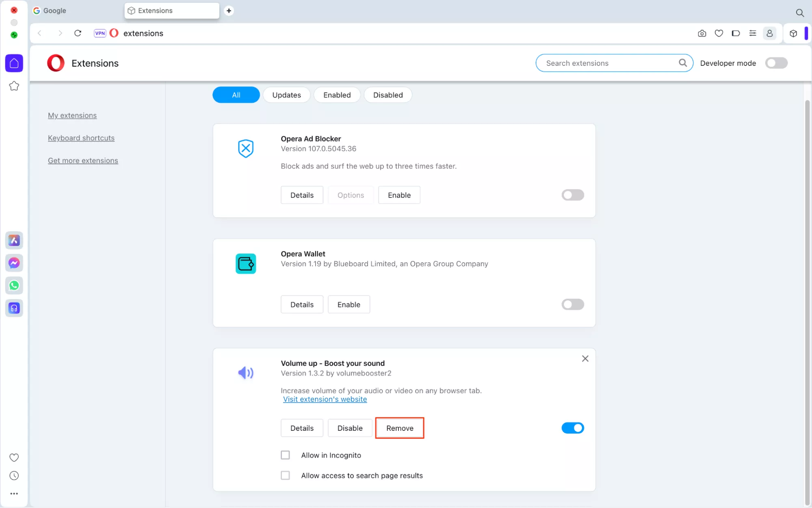The height and width of the screenshot is (508, 812).
Task: Open My extensions link
Action: tap(72, 115)
